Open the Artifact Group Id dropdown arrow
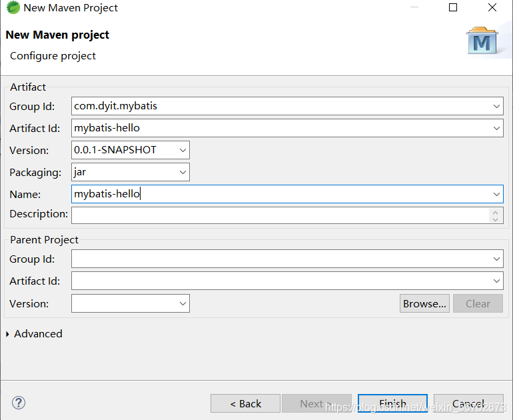513x420 pixels. pyautogui.click(x=496, y=106)
